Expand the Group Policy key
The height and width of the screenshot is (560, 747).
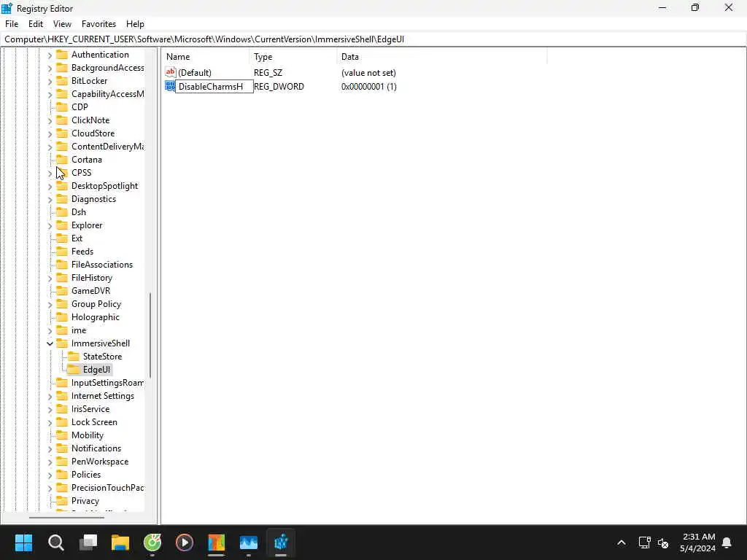pos(50,304)
